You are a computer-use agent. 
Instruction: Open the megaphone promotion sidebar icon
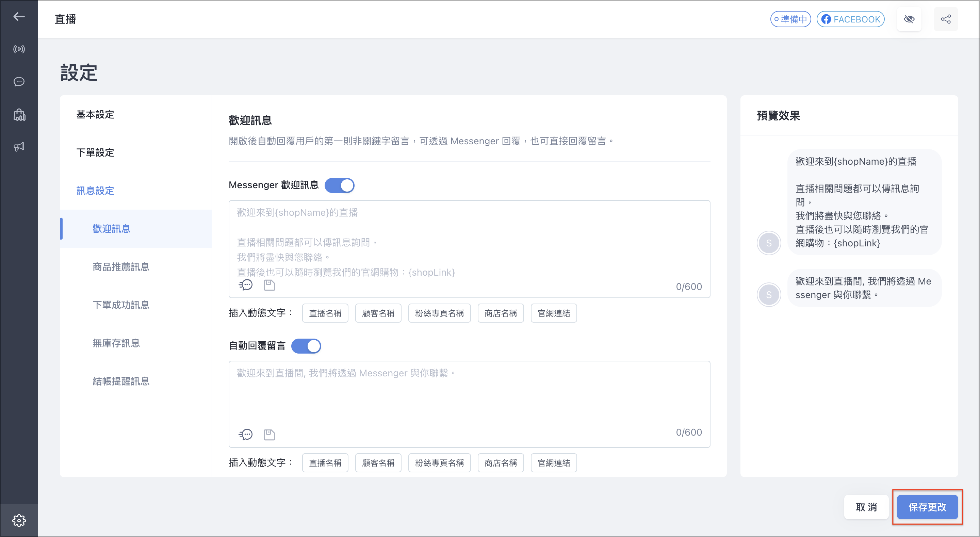coord(19,147)
